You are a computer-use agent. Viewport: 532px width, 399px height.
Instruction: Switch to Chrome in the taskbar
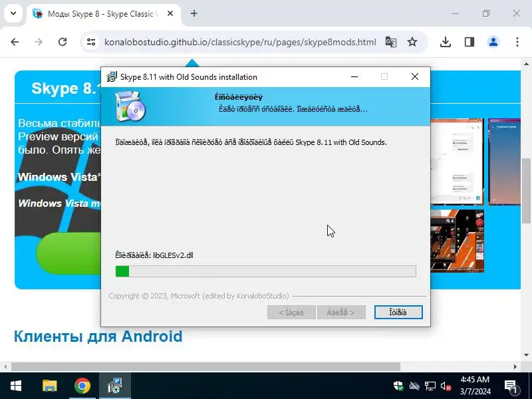point(82,386)
